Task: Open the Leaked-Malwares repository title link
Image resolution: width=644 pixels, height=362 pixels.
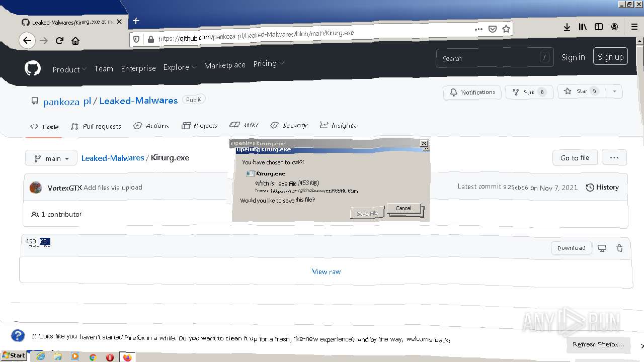Action: pos(138,101)
